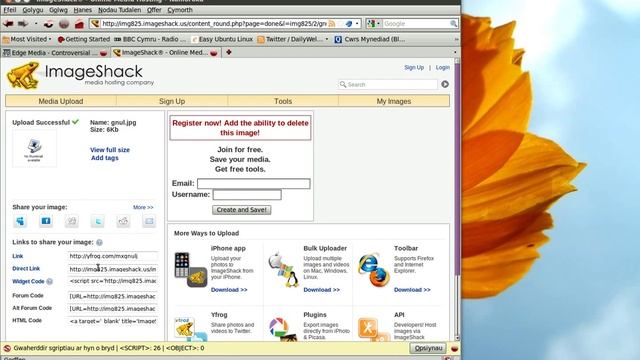The height and width of the screenshot is (360, 640).
Task: Reload the page with the refresh icon
Action: tap(49, 24)
